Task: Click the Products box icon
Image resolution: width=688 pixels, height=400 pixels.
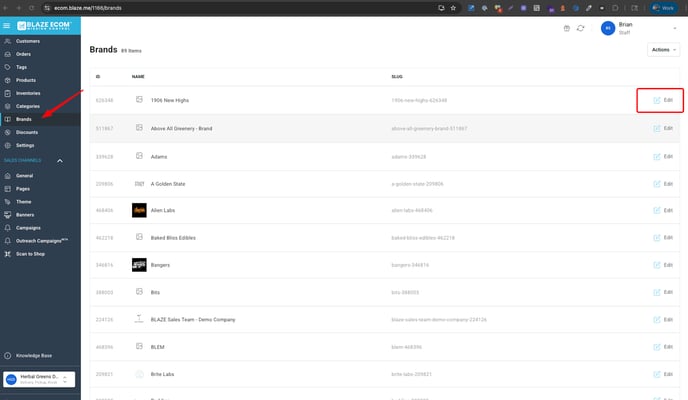Action: (x=8, y=80)
